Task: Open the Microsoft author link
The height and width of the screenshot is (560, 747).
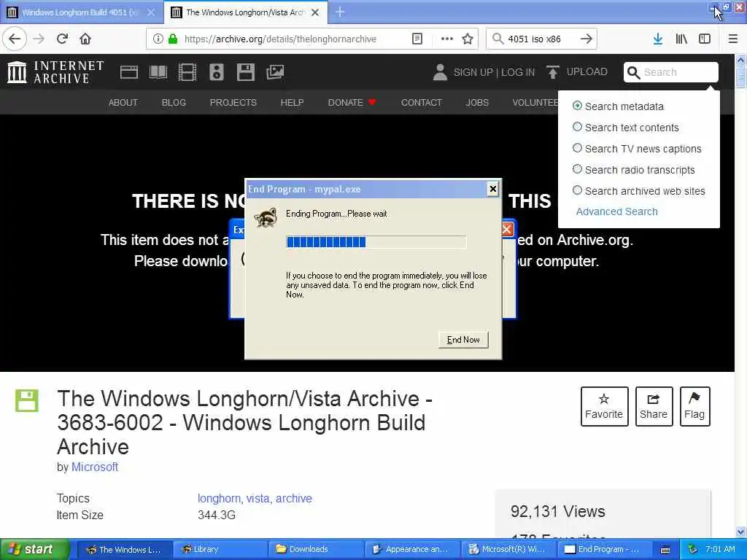Action: pos(95,467)
